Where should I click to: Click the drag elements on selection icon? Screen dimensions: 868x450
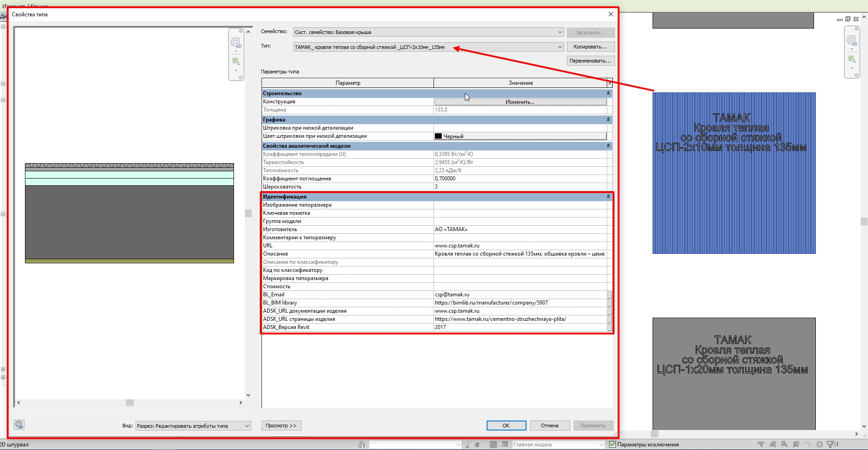coord(808,445)
